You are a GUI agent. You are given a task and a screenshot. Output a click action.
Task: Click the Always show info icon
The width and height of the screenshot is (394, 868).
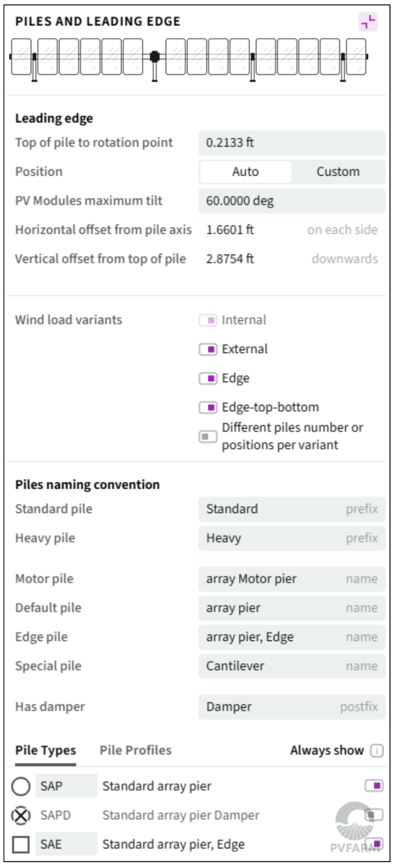point(376,750)
